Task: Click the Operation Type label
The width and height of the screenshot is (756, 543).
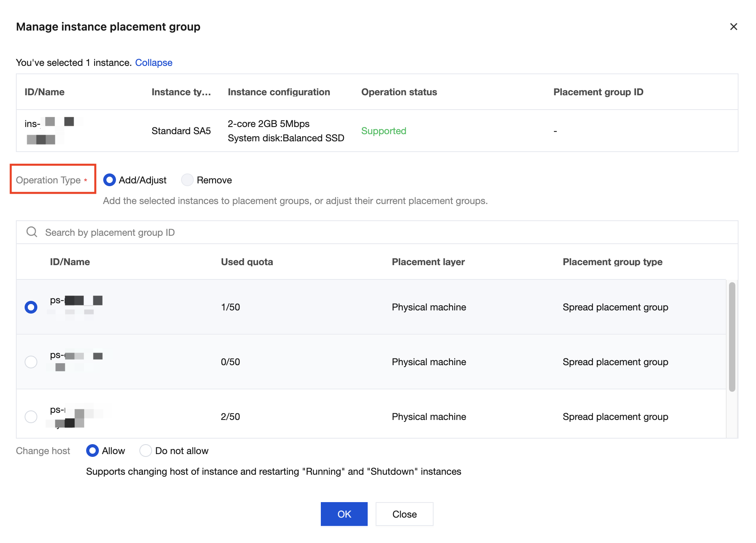Action: tap(48, 180)
